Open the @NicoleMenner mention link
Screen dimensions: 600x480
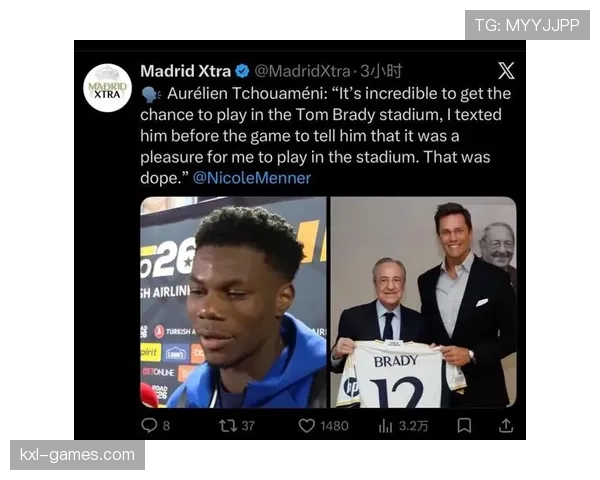tap(251, 178)
